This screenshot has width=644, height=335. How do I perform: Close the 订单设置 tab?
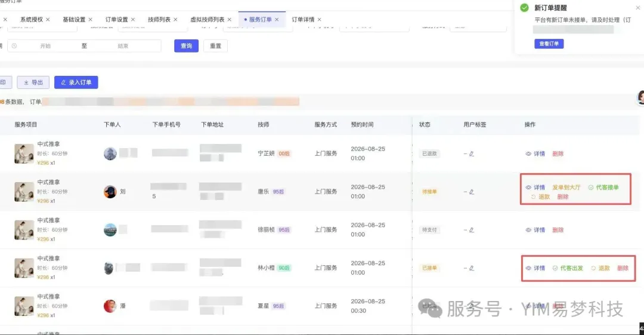click(133, 19)
